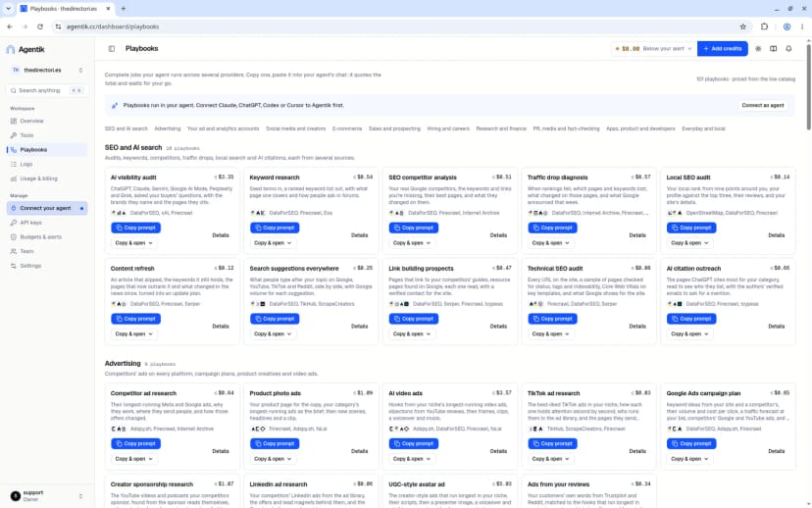Go back in browser history
The width and height of the screenshot is (812, 508).
point(10,26)
